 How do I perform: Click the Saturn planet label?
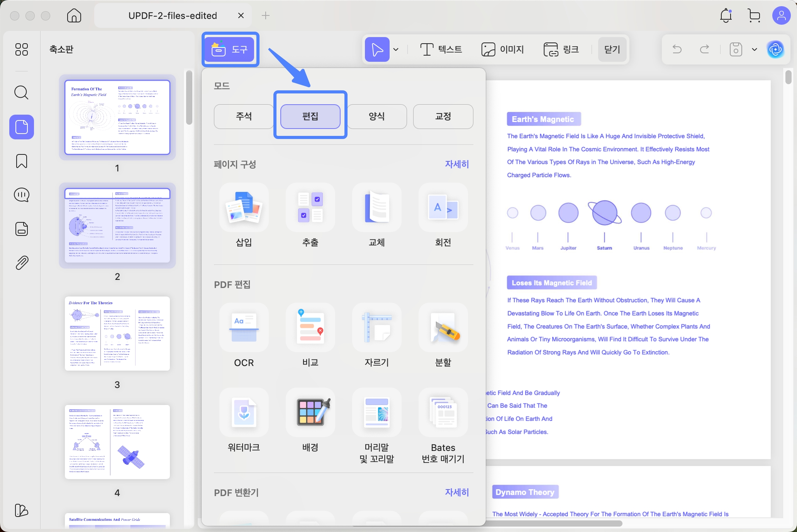click(604, 248)
